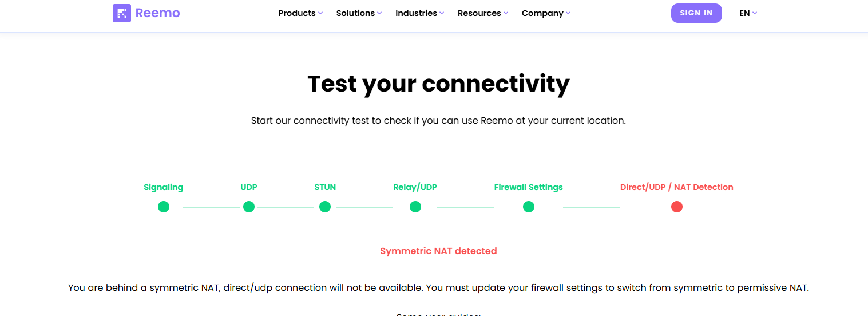This screenshot has width=868, height=316.
Task: Click the Reemo purple logo icon
Action: (x=122, y=13)
